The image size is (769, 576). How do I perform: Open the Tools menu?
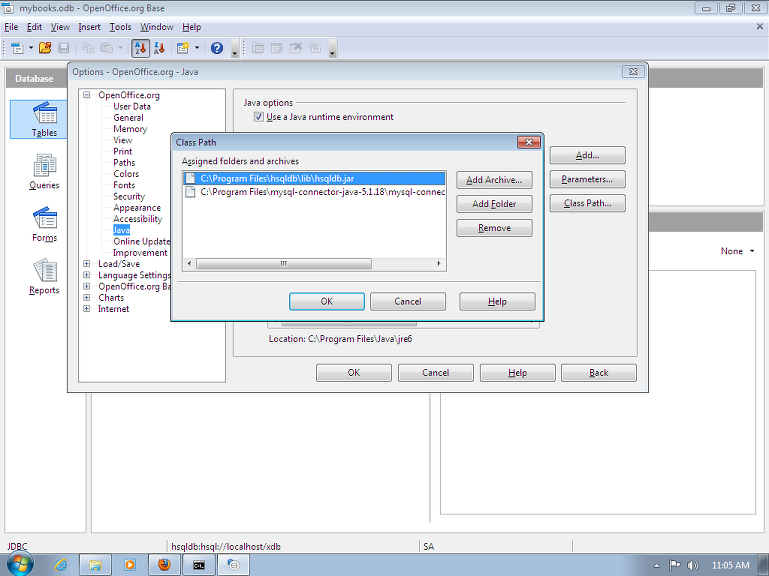tap(120, 27)
